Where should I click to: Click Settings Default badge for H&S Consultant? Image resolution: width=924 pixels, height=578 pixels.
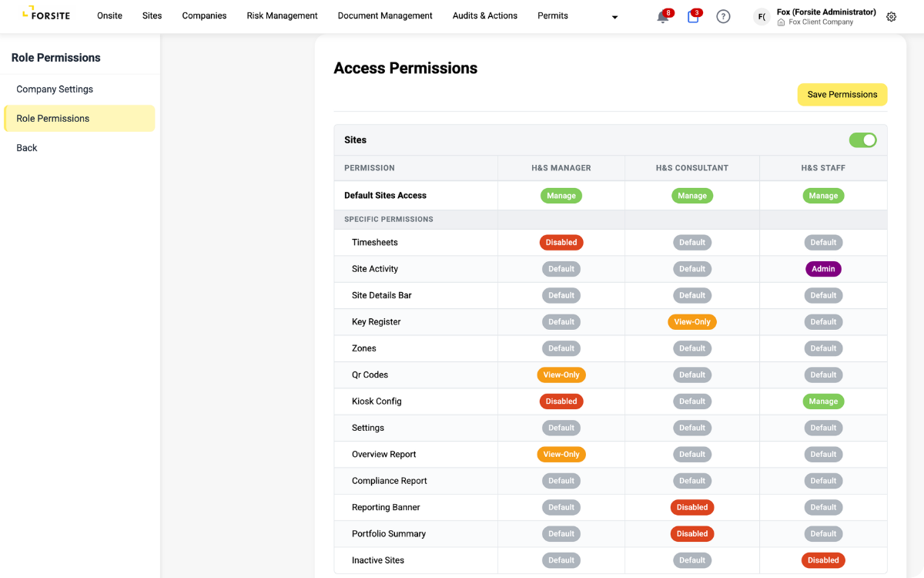click(x=692, y=428)
